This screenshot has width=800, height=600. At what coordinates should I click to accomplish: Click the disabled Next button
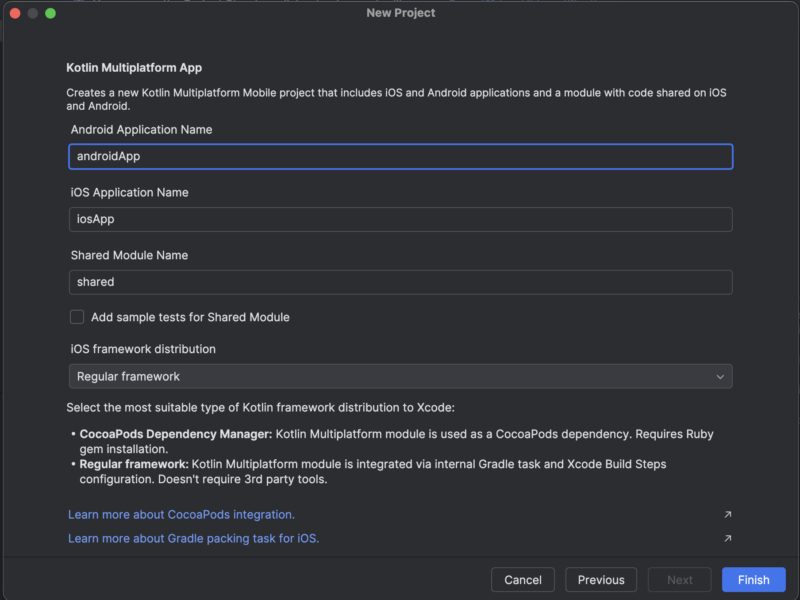(679, 579)
